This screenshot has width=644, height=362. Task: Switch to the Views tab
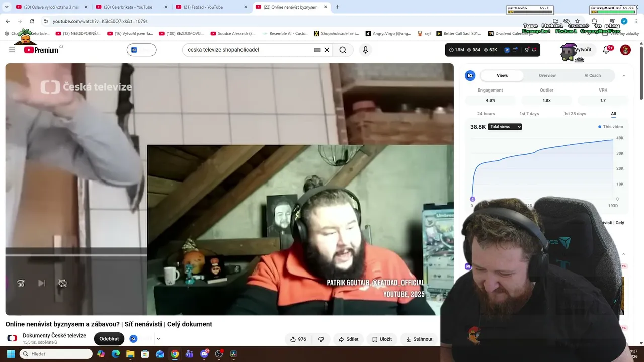tap(502, 75)
